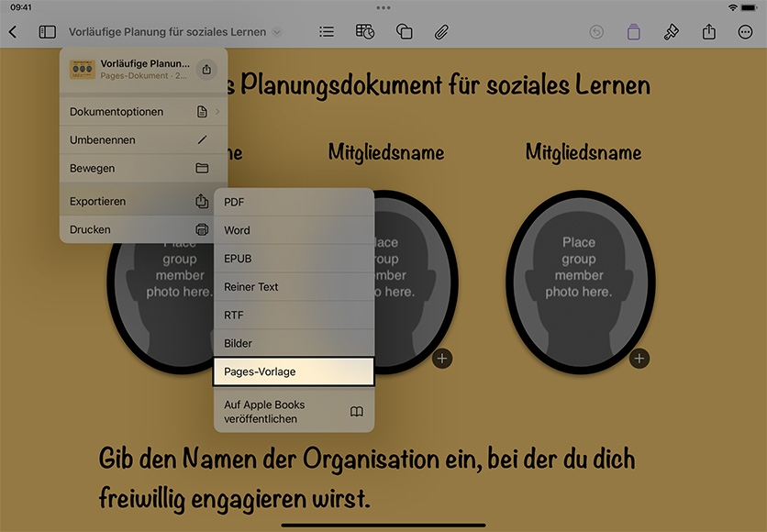Choose EPUB export format
This screenshot has height=532, width=767.
(x=294, y=259)
